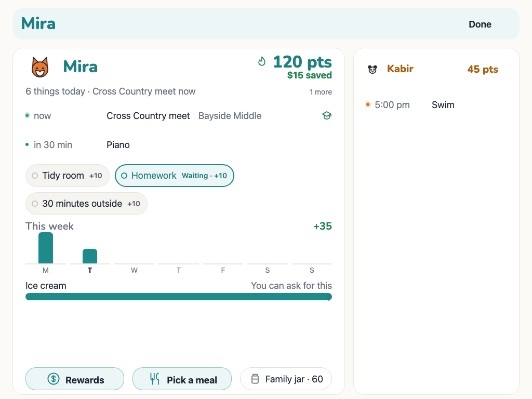Click the Ice cream reward progress bar
Viewport: 532px width, 399px height.
179,297
